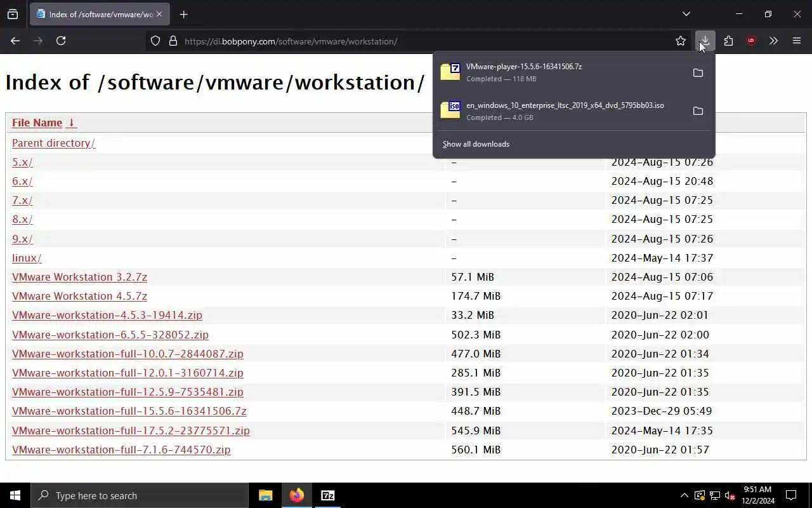Go back to the previous page
Screen dimensions: 812x508
(x=15, y=41)
